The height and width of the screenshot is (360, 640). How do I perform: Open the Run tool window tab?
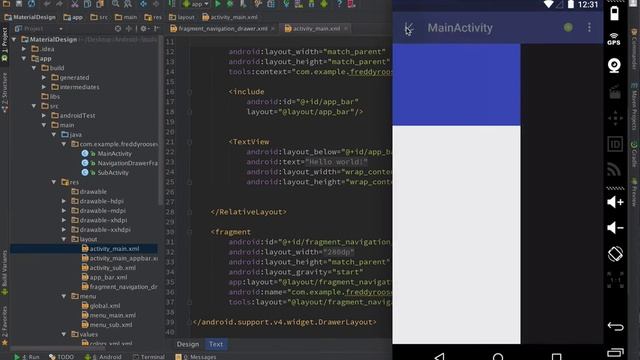(27, 357)
